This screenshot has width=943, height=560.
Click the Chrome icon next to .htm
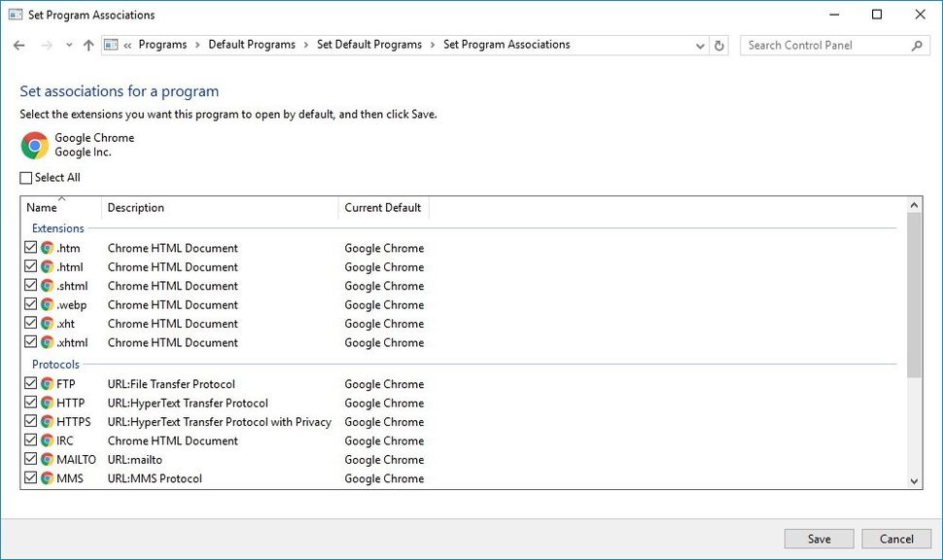47,247
